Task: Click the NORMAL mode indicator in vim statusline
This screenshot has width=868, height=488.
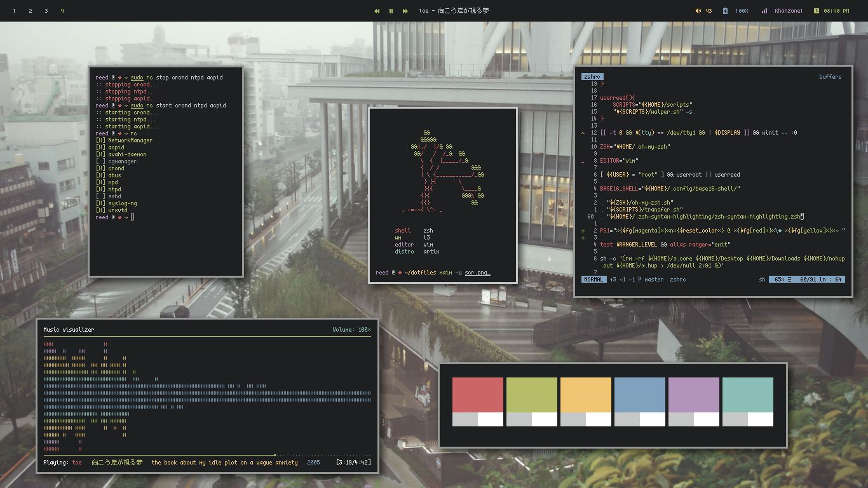Action: [x=594, y=279]
